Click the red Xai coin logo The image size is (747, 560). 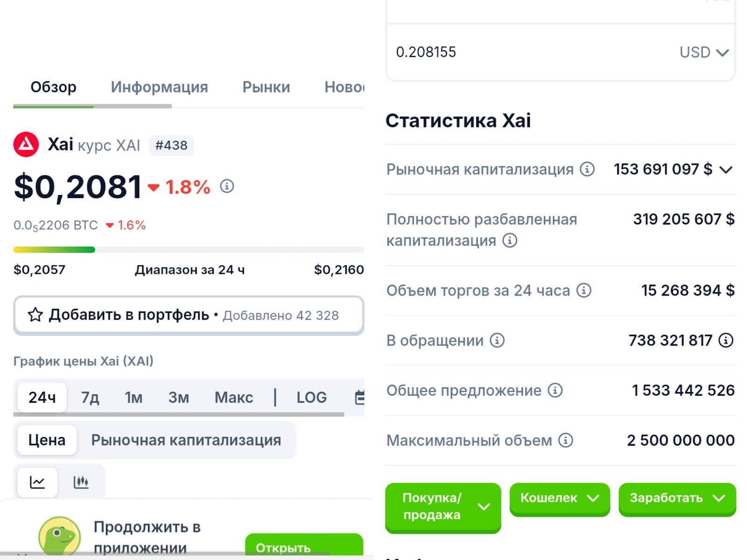click(26, 145)
